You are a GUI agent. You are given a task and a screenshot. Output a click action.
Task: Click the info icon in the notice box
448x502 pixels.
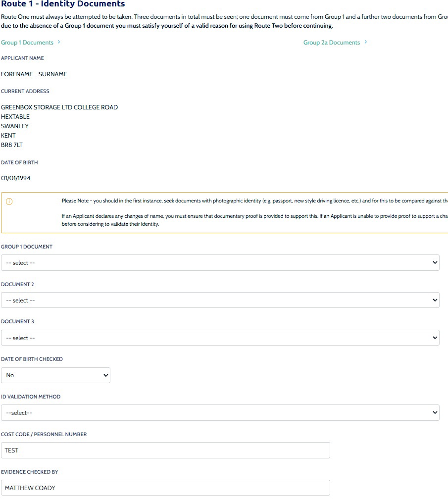tap(9, 201)
